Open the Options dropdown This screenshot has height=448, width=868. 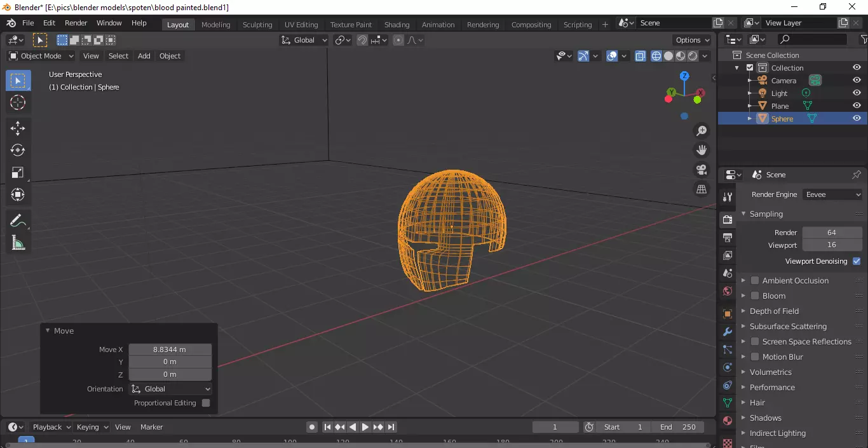[693, 40]
